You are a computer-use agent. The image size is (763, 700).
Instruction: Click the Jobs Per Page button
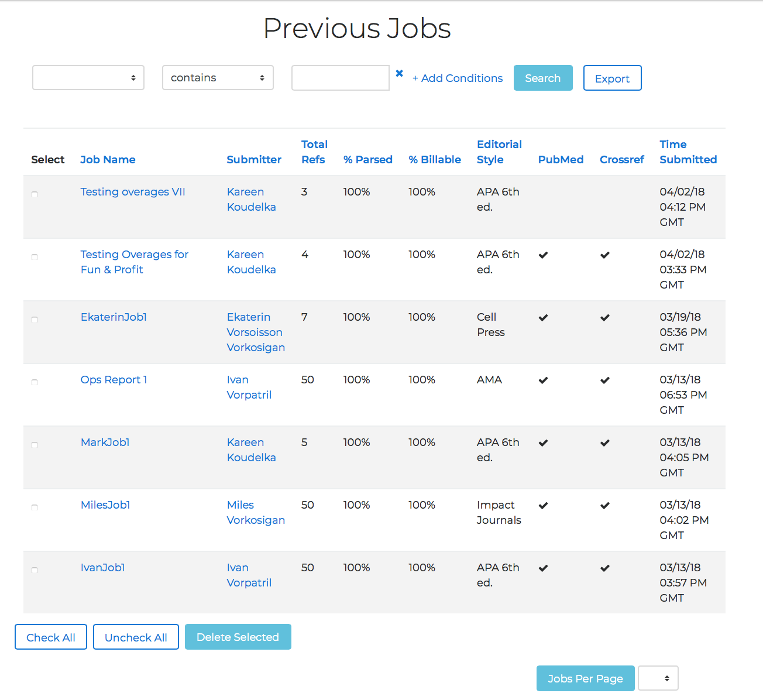click(x=586, y=678)
